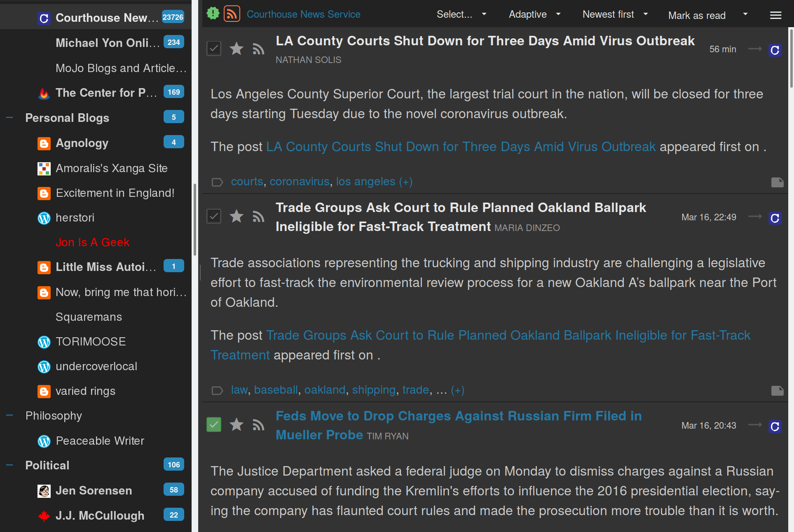Image resolution: width=794 pixels, height=532 pixels.
Task: Click the Mark as read button
Action: pyautogui.click(x=697, y=16)
